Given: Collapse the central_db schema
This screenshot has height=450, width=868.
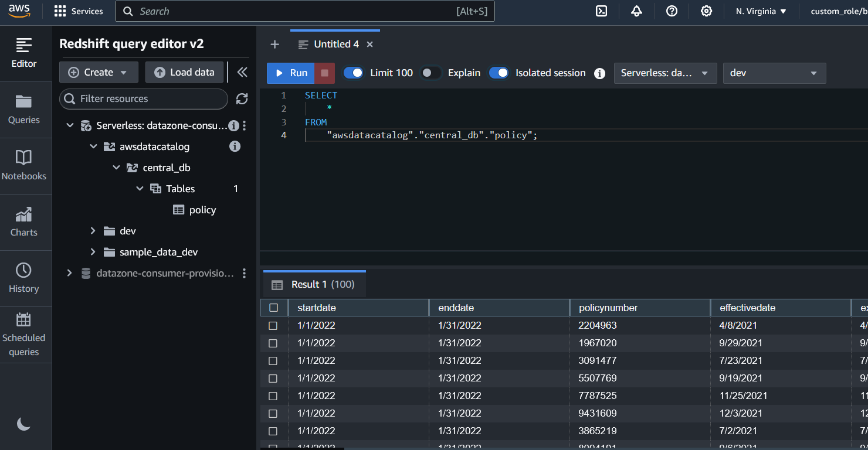Looking at the screenshot, I should (x=116, y=167).
